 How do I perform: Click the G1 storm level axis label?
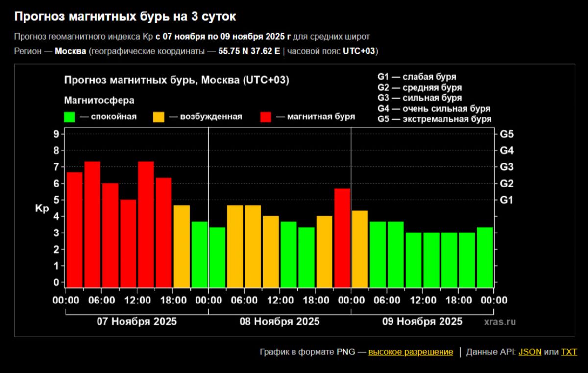tap(506, 200)
